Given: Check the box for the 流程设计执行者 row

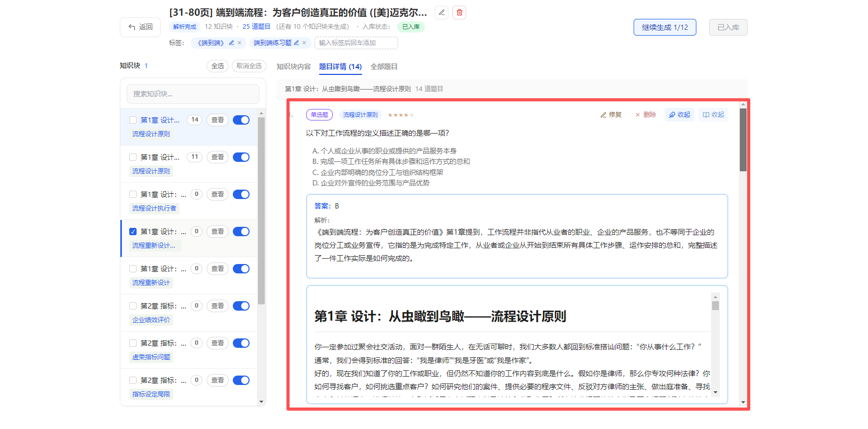Looking at the screenshot, I should (133, 194).
